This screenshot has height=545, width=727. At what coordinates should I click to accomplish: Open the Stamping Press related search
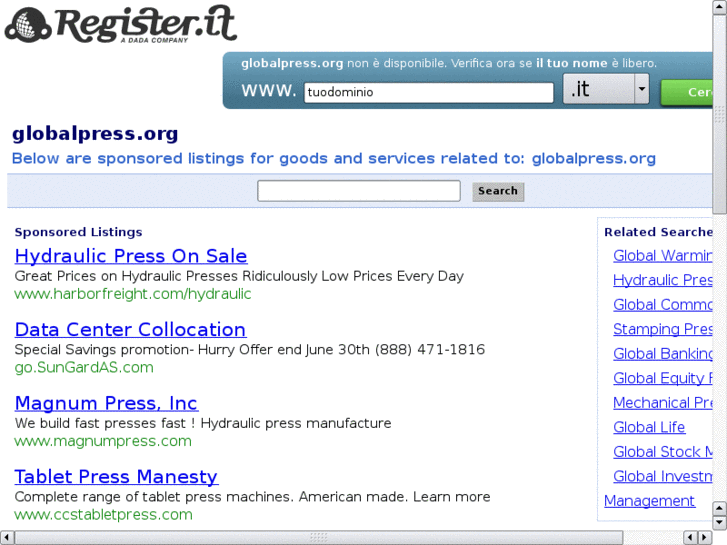click(663, 329)
